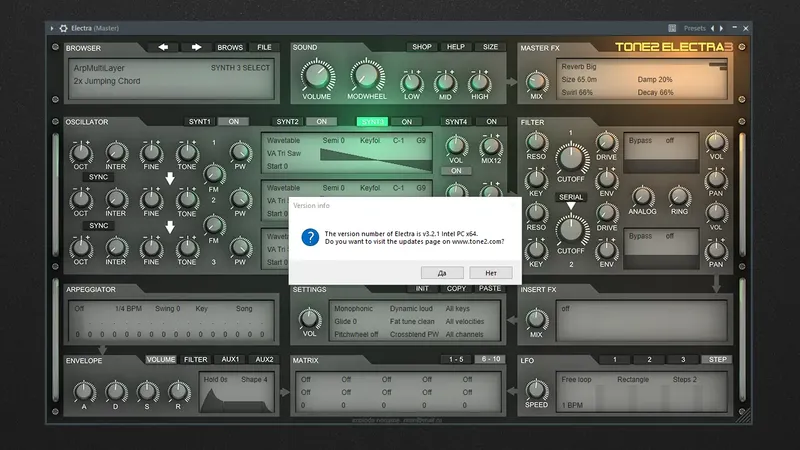Switch to the SYNT1 tab
The image size is (800, 450).
199,121
